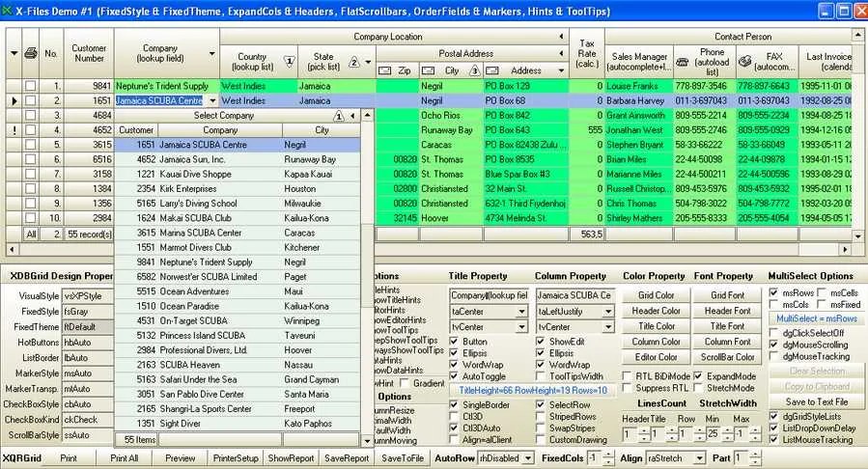Click the current-row indicator arrow on row 2
Viewport: 868px width, 469px height.
(14, 100)
